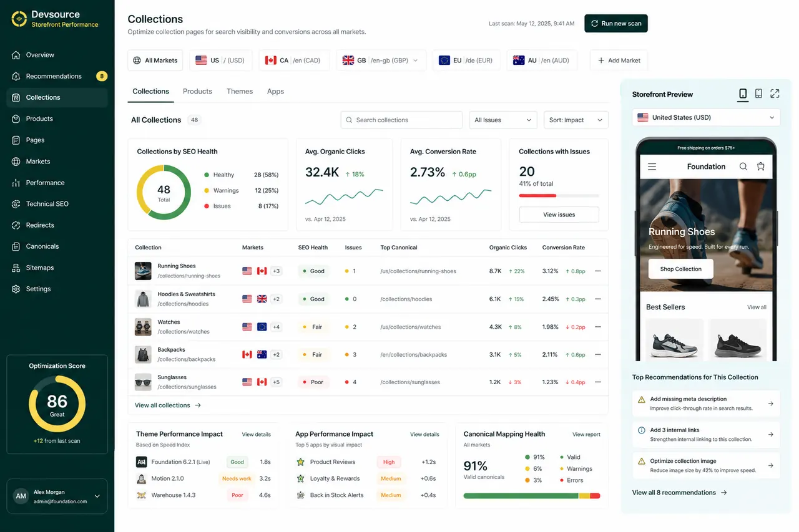
Task: Select the tablet device preview icon
Action: point(758,94)
